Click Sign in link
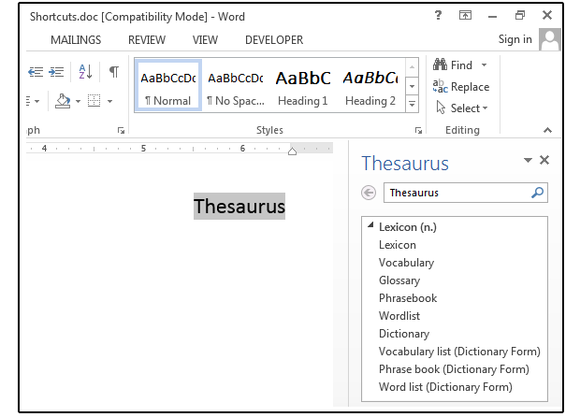 point(515,39)
